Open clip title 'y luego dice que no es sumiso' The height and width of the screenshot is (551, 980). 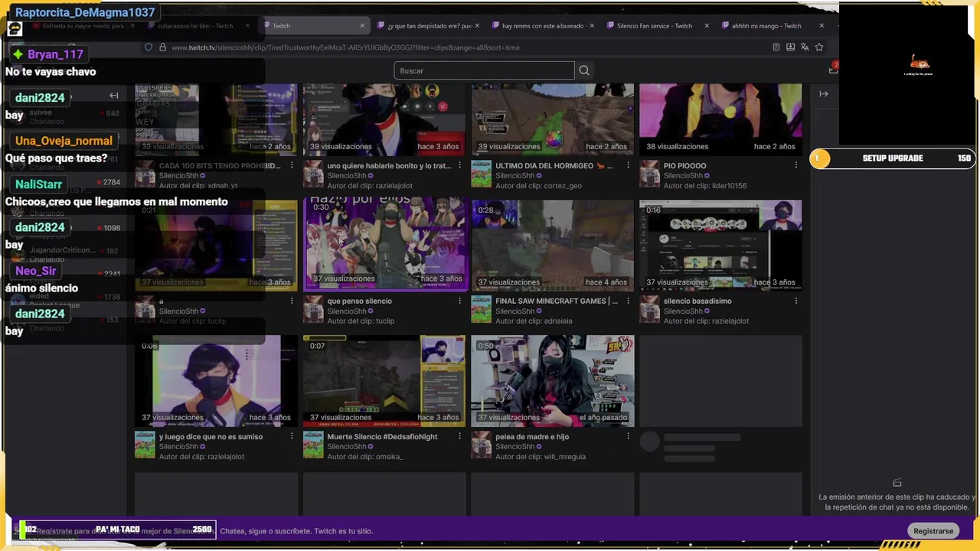[211, 437]
